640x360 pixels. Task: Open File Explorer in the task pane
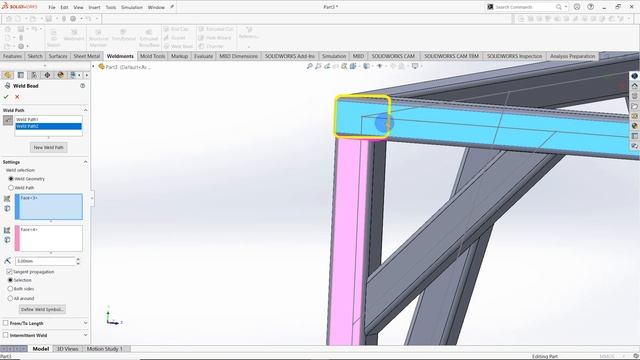tap(635, 106)
